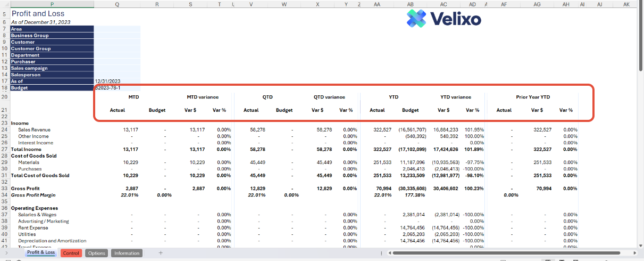Open the red Control sheet tab
The width and height of the screenshot is (644, 261).
71,253
